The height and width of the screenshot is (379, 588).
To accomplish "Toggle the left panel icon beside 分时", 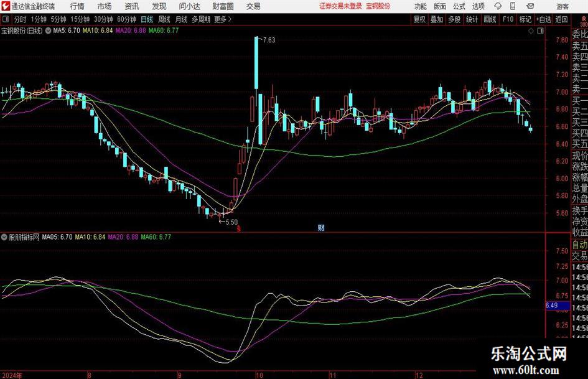I will click(6, 19).
